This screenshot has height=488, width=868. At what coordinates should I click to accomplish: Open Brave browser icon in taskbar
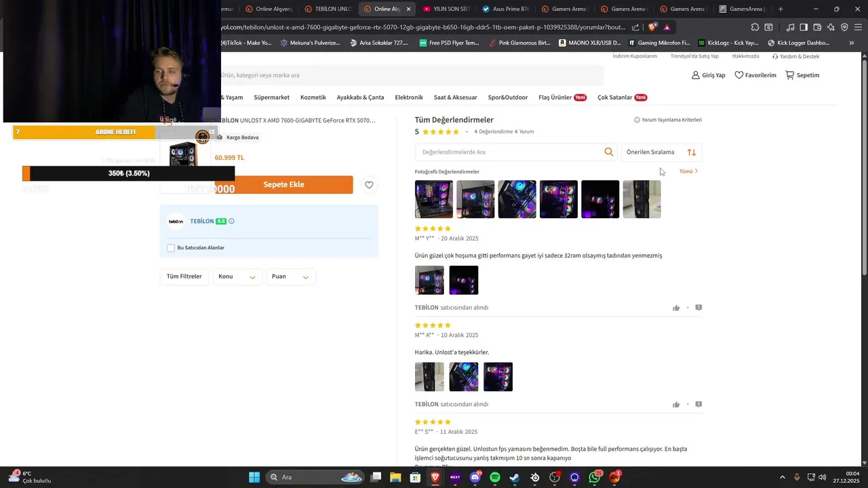pos(435,477)
